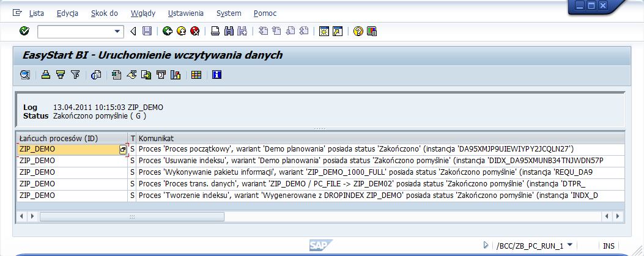Jump to the First Page icon
This screenshot has width=644, height=256.
(263, 31)
